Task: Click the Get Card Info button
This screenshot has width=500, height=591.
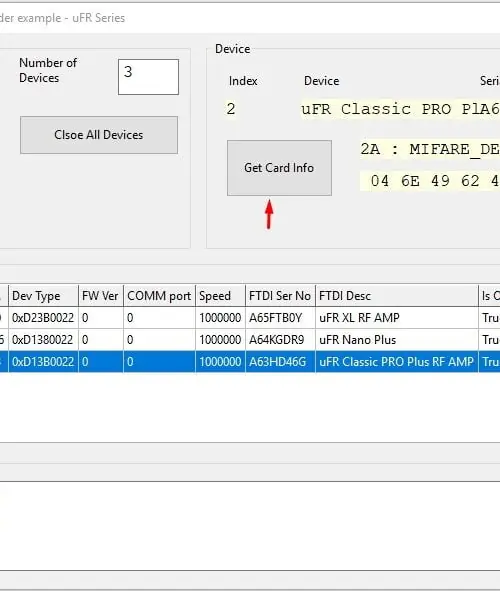Action: (x=279, y=168)
